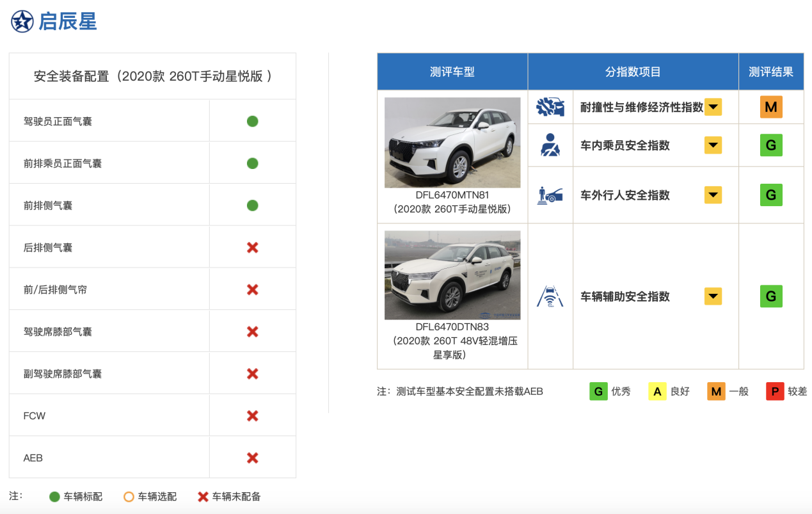Click green dot for 前排乘员正面气囊
The width and height of the screenshot is (812, 514).
[252, 163]
